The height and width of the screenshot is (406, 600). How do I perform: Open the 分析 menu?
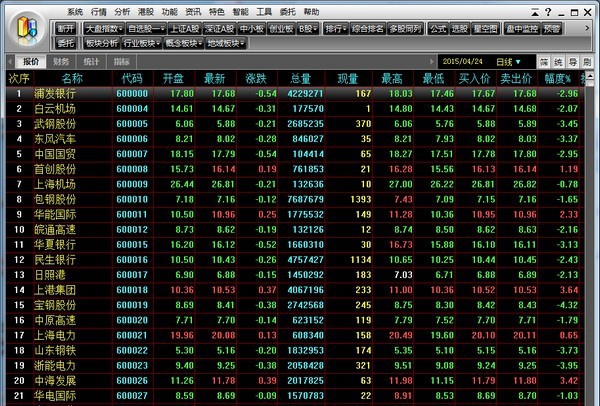[122, 12]
